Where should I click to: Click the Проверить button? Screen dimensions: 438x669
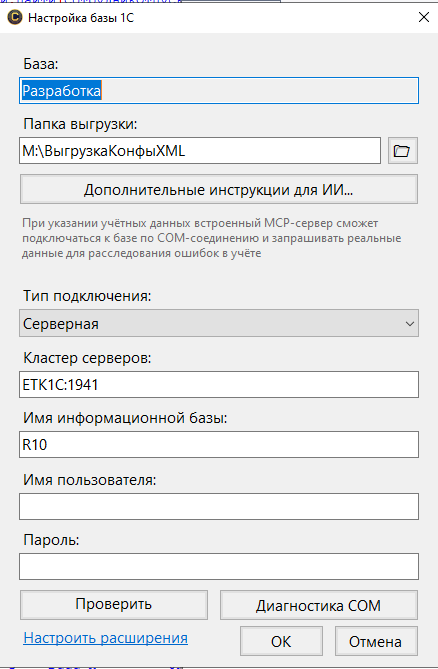coord(114,605)
